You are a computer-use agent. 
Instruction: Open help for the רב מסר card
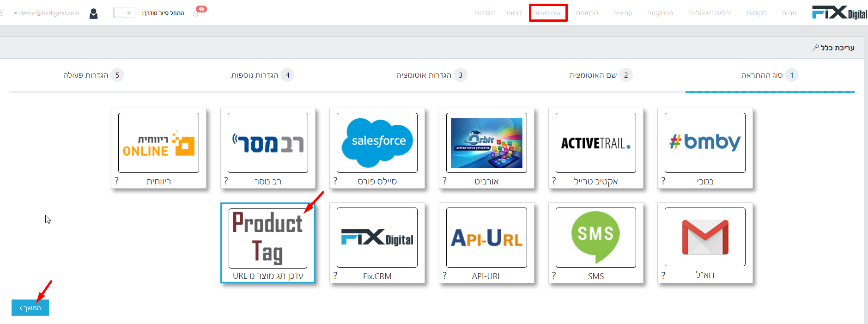pyautogui.click(x=226, y=181)
